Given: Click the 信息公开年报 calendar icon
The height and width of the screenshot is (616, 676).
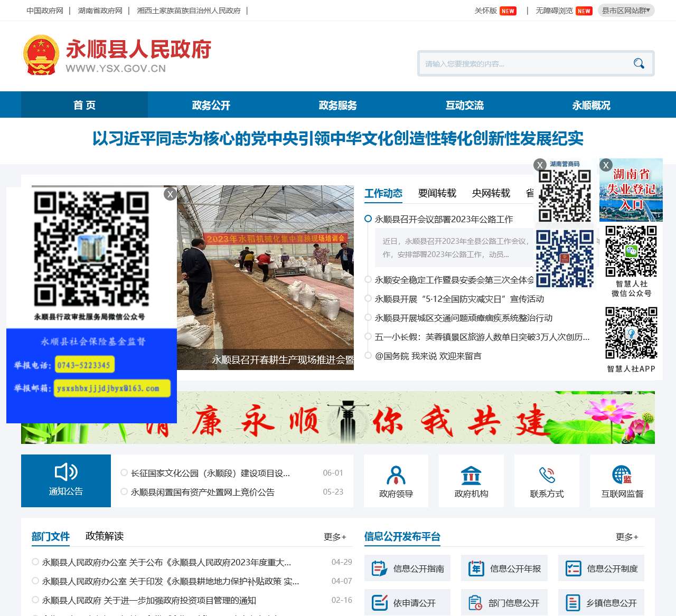Looking at the screenshot, I should pos(476,568).
